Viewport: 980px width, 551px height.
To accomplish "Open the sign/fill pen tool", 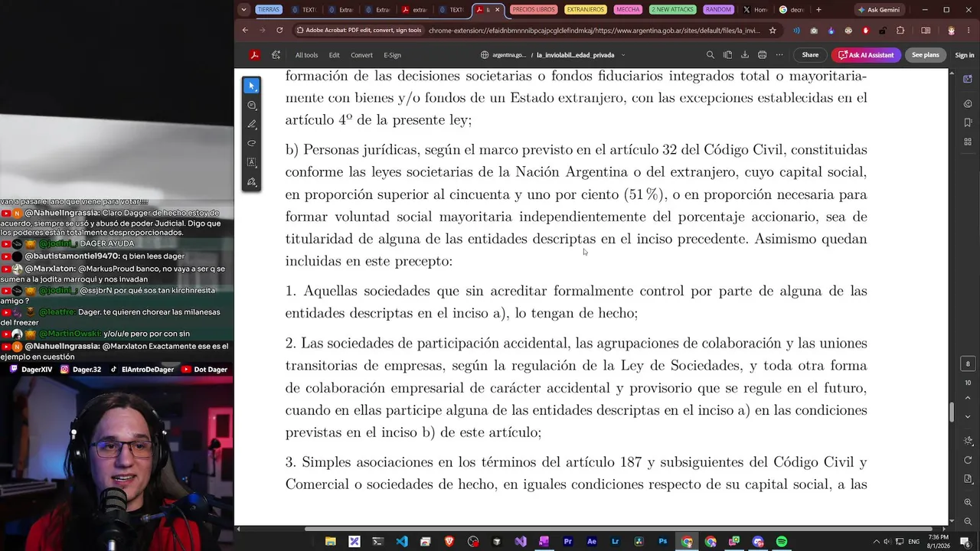I will tap(252, 182).
